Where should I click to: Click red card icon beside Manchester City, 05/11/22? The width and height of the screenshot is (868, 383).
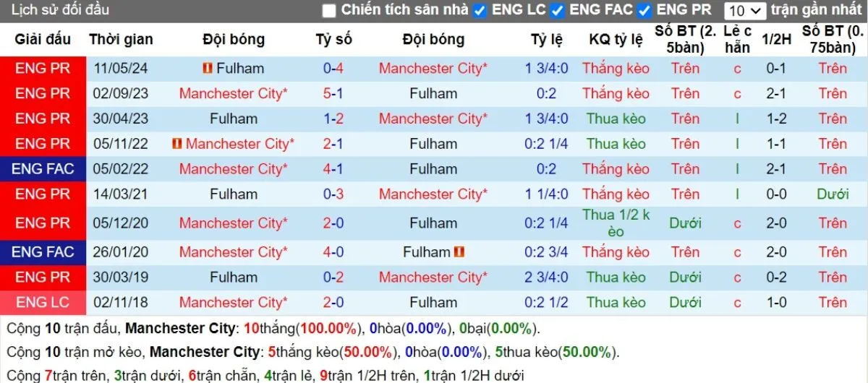pos(176,144)
